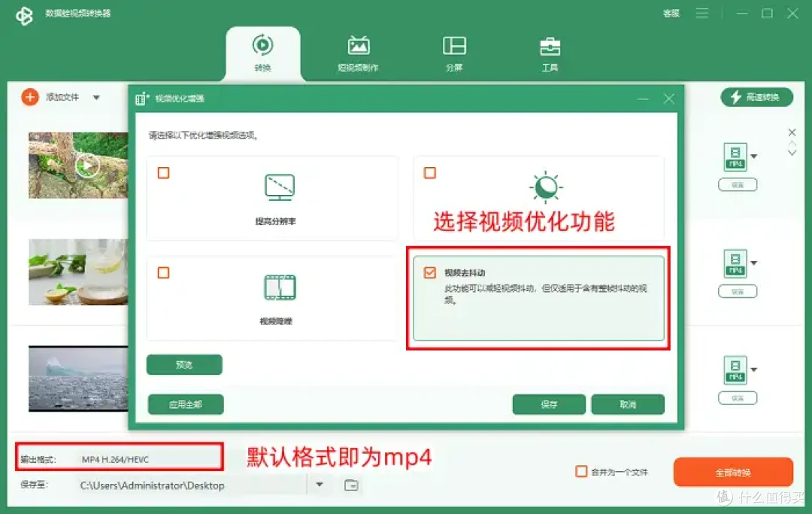Move first video up with chevron
812x514 pixels.
pyautogui.click(x=792, y=143)
